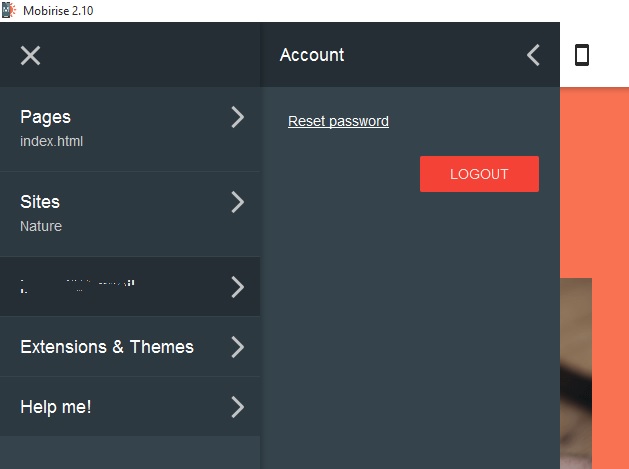Expand the Help me! chevron
The image size is (629, 469).
click(x=237, y=407)
